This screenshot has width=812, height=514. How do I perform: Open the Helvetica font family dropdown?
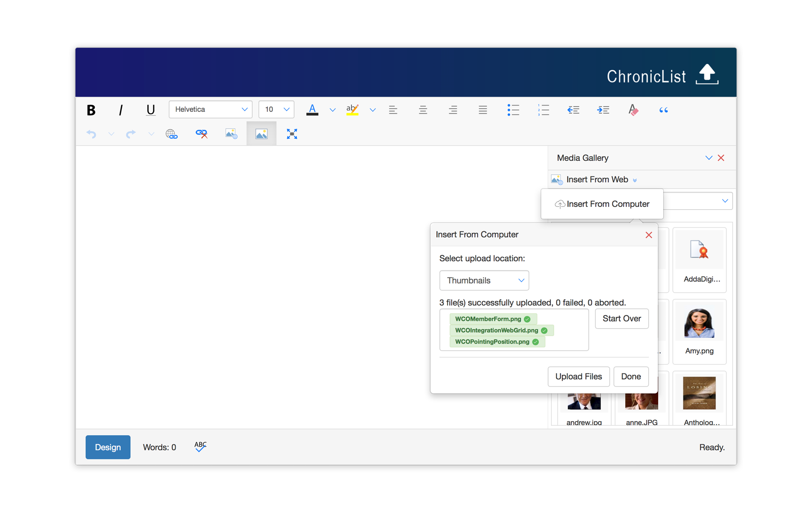[x=210, y=110]
